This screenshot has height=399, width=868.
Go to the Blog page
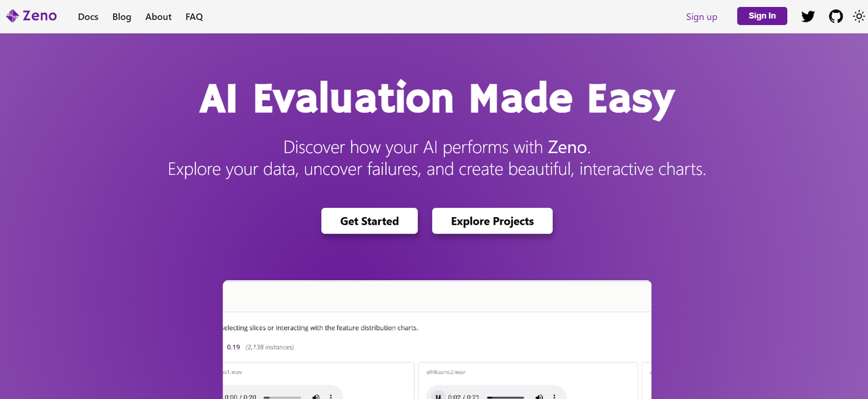pos(122,17)
